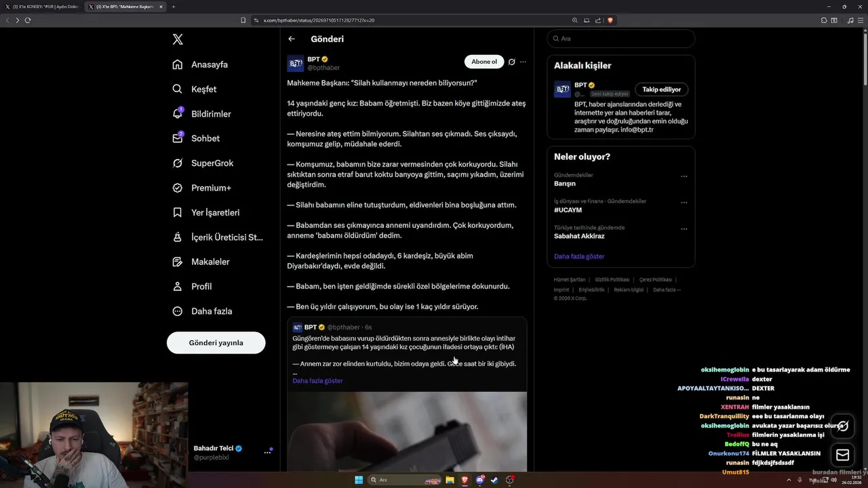Select Sabahat Akkiraz trending topic

(x=579, y=237)
